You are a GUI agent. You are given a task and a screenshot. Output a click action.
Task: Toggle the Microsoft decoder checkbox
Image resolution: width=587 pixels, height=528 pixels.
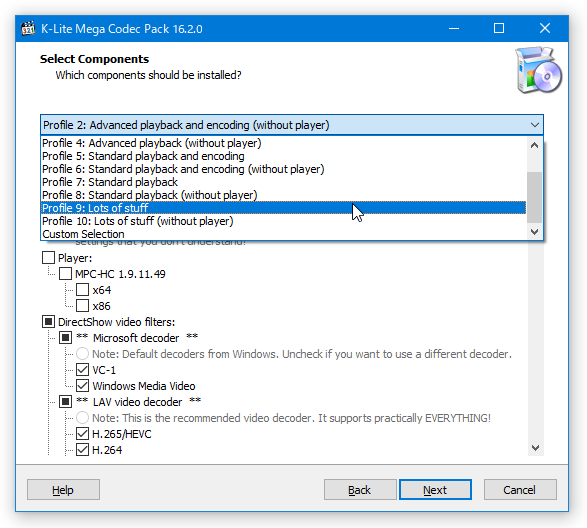pyautogui.click(x=66, y=338)
